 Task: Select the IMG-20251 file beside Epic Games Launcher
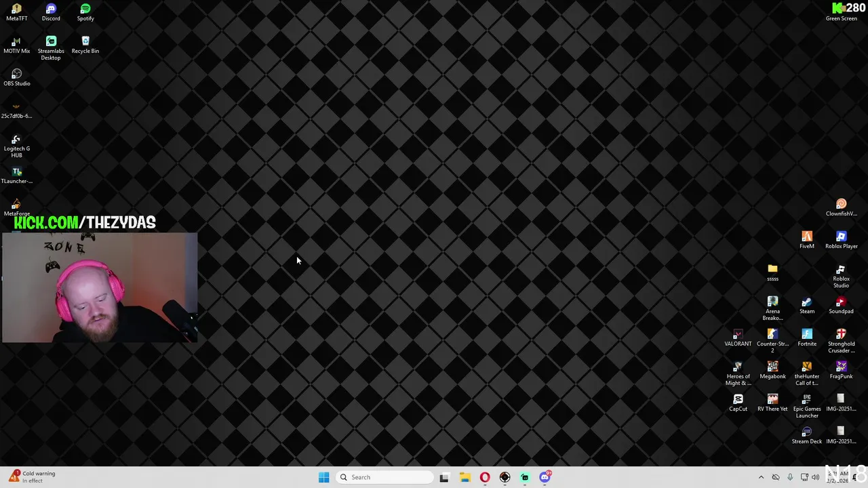click(842, 403)
